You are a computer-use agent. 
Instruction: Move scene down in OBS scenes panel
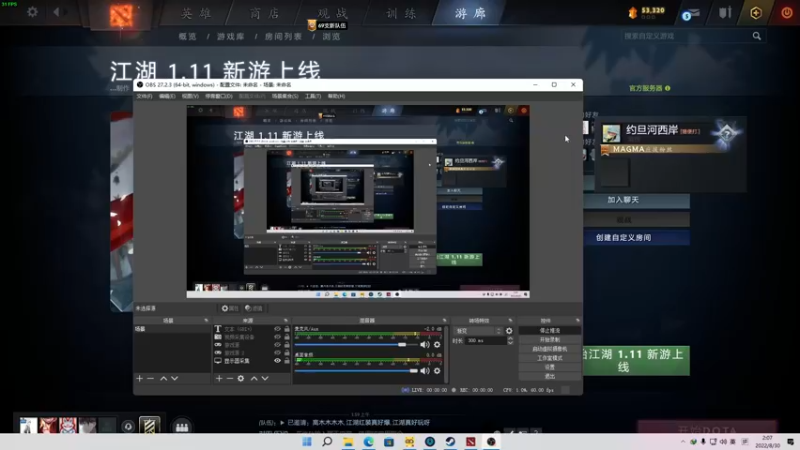(x=174, y=379)
